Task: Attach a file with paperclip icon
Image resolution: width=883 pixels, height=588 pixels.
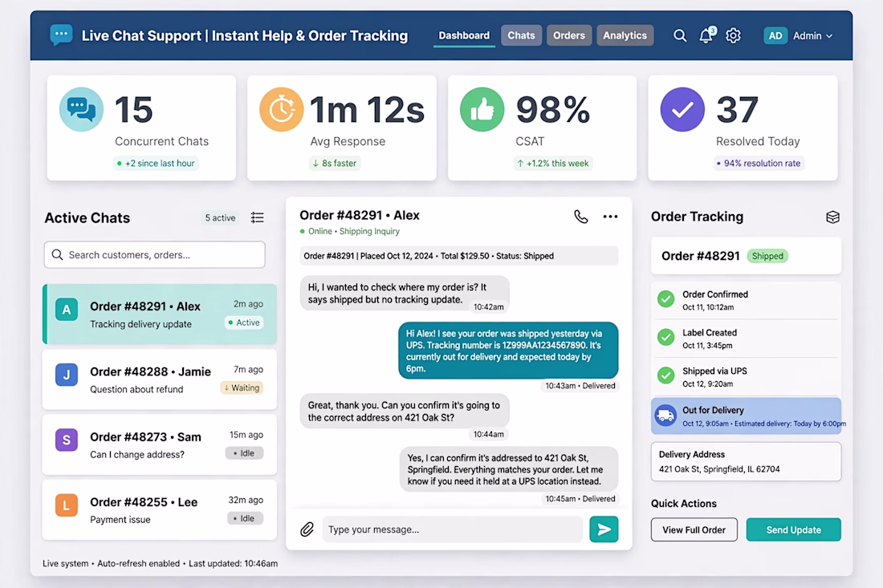Action: point(307,529)
